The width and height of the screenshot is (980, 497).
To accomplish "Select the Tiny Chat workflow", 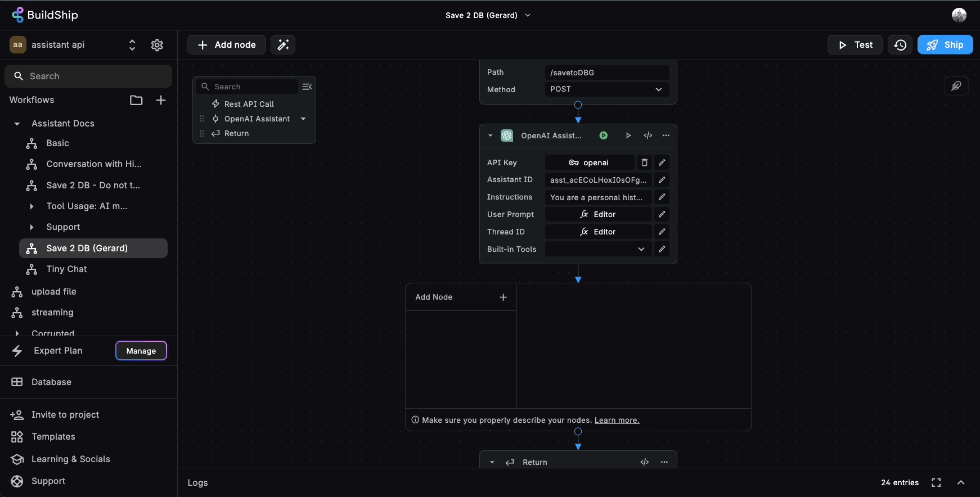I will tap(66, 269).
